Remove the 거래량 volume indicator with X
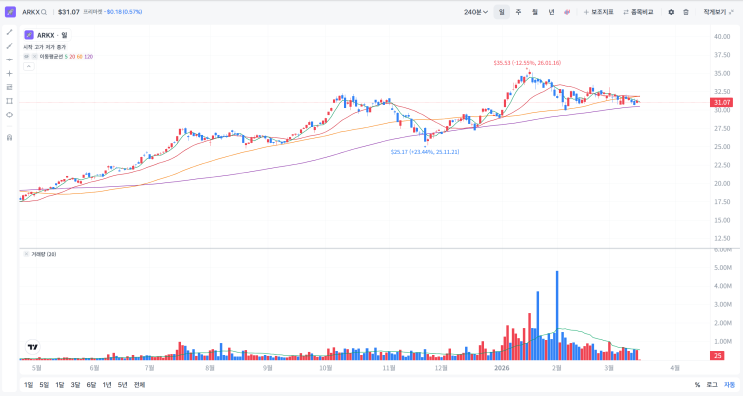The image size is (743, 396). [x=27, y=254]
